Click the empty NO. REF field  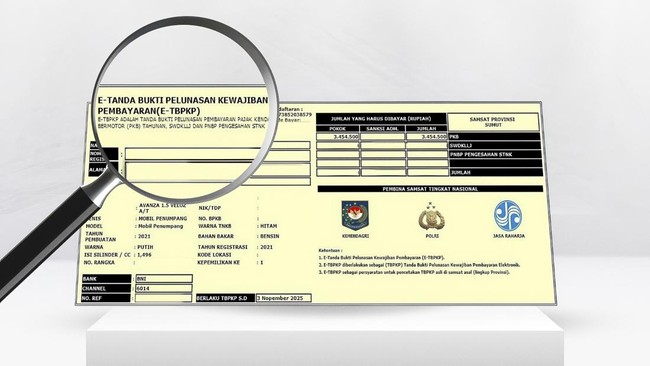163,298
